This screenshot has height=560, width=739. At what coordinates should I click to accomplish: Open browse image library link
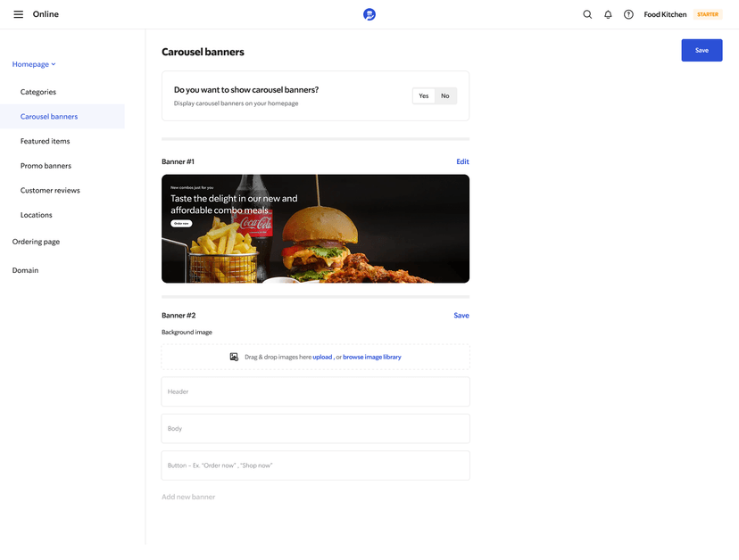[x=372, y=357]
